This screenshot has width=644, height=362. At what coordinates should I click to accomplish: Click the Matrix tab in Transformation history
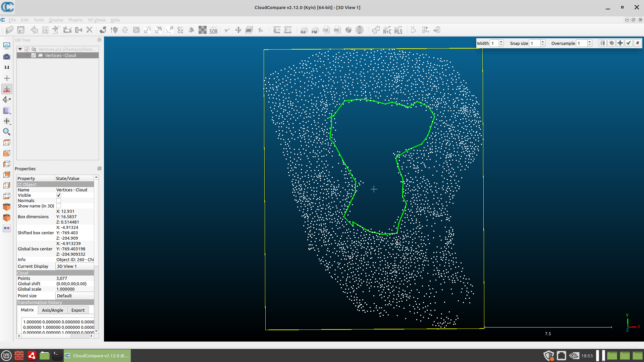pos(26,310)
